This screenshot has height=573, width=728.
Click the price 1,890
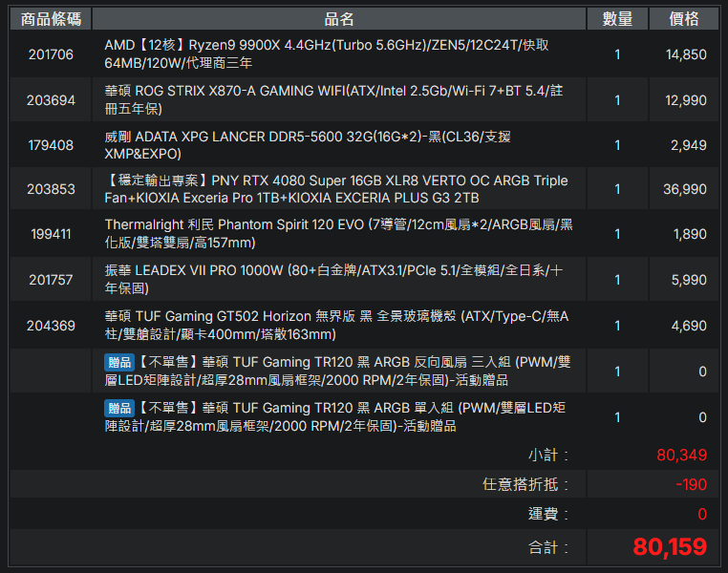(x=690, y=234)
